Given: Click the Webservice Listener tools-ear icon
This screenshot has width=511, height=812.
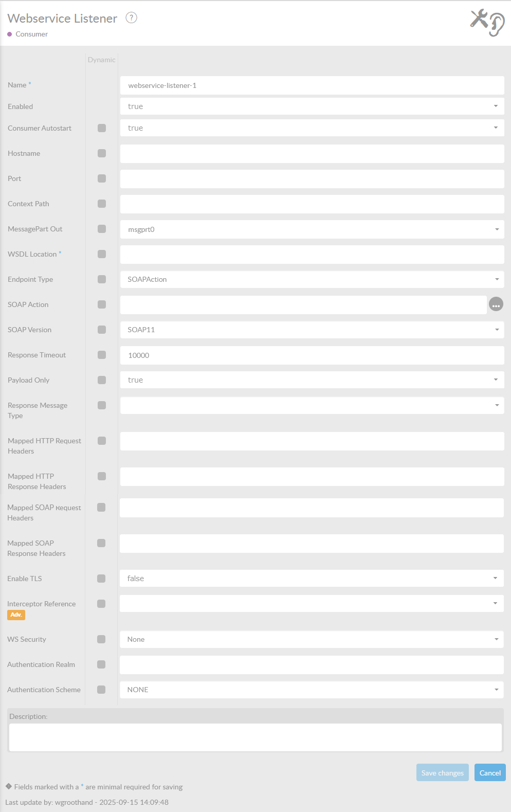Looking at the screenshot, I should pyautogui.click(x=487, y=23).
